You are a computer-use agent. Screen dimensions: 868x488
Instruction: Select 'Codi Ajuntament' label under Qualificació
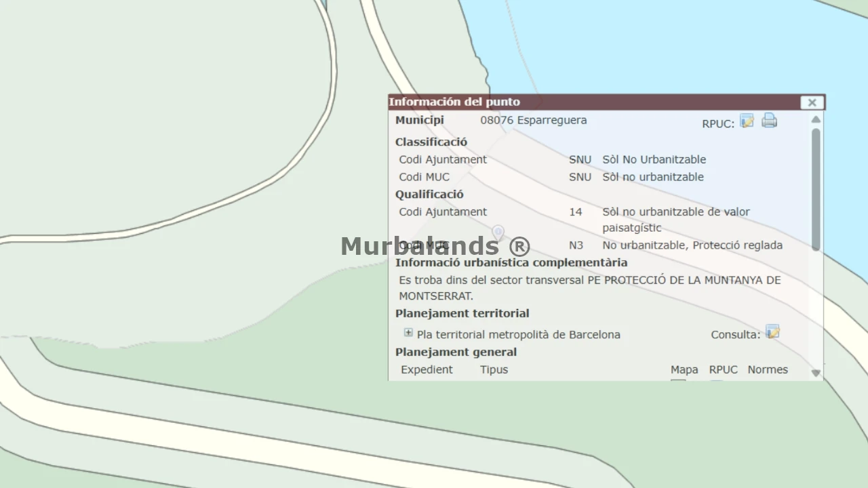pyautogui.click(x=443, y=212)
